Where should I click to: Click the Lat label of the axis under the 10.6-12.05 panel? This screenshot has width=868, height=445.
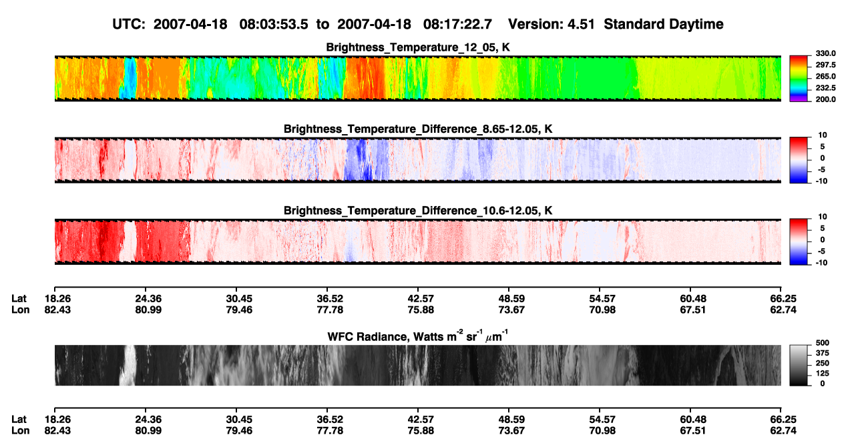pos(19,298)
